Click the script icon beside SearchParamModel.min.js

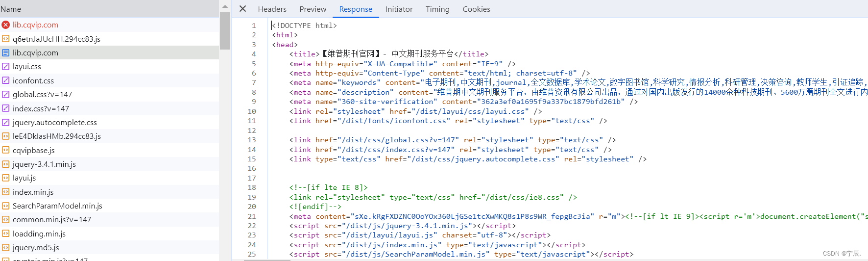(x=6, y=206)
